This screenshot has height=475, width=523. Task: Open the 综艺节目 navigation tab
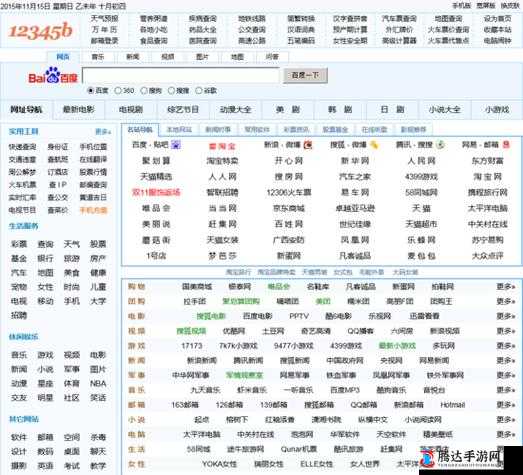[x=183, y=109]
